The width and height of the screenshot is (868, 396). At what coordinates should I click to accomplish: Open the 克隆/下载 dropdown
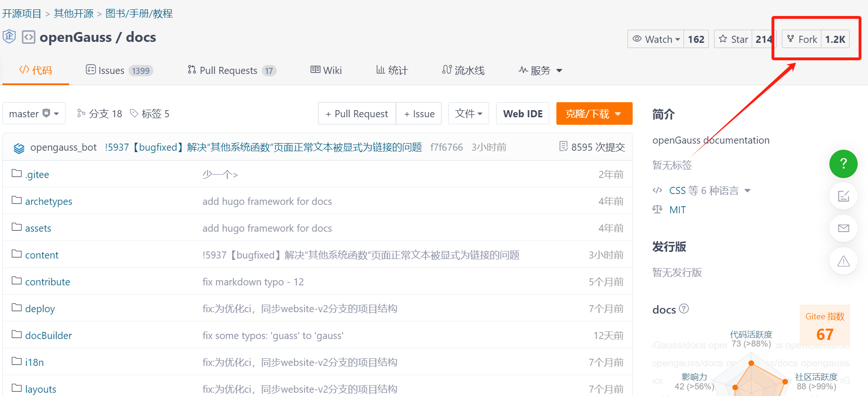(x=594, y=114)
